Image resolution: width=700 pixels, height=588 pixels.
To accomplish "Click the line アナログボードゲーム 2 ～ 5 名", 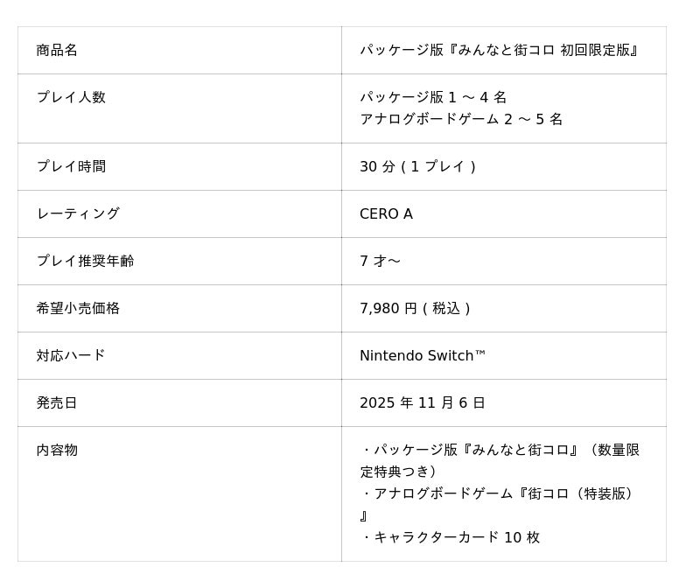I will point(461,119).
